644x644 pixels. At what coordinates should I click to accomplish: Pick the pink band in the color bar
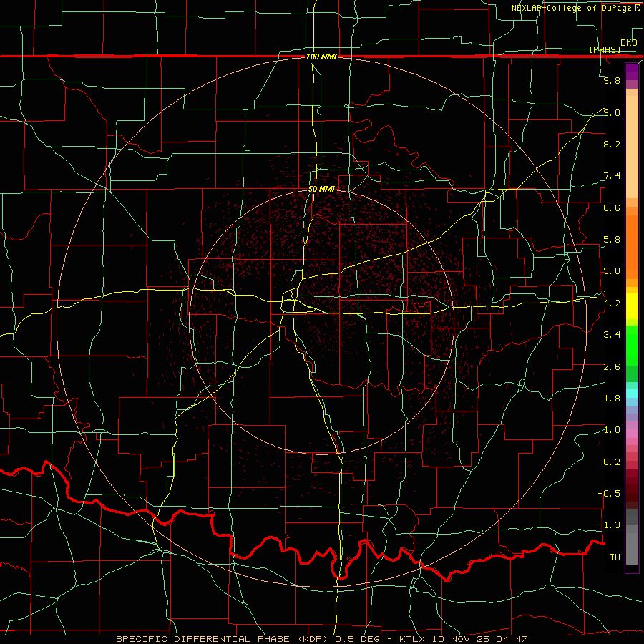tap(632, 434)
